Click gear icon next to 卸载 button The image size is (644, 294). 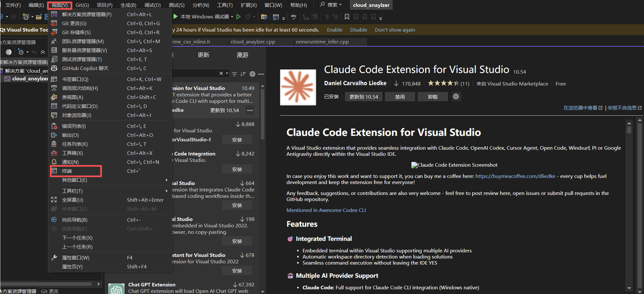click(456, 96)
